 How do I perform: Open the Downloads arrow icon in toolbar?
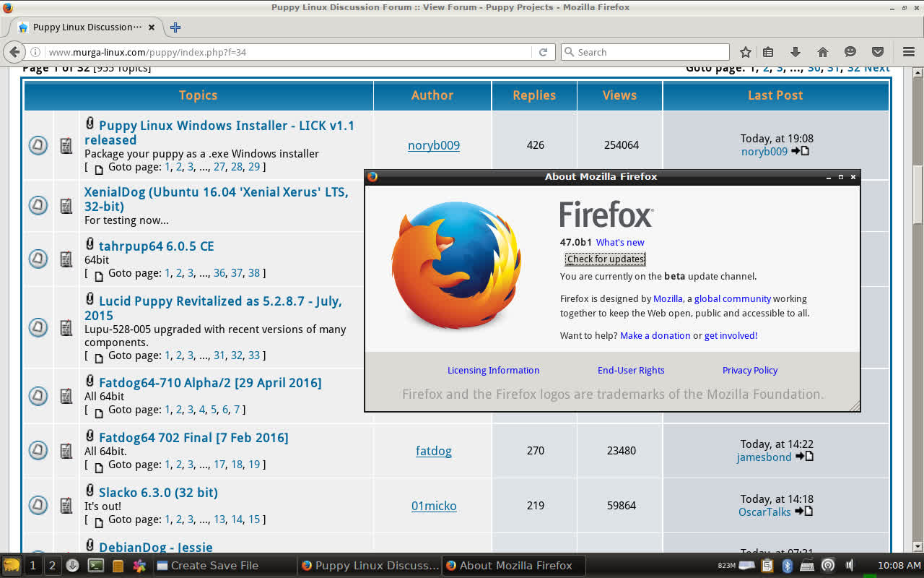[x=796, y=52]
